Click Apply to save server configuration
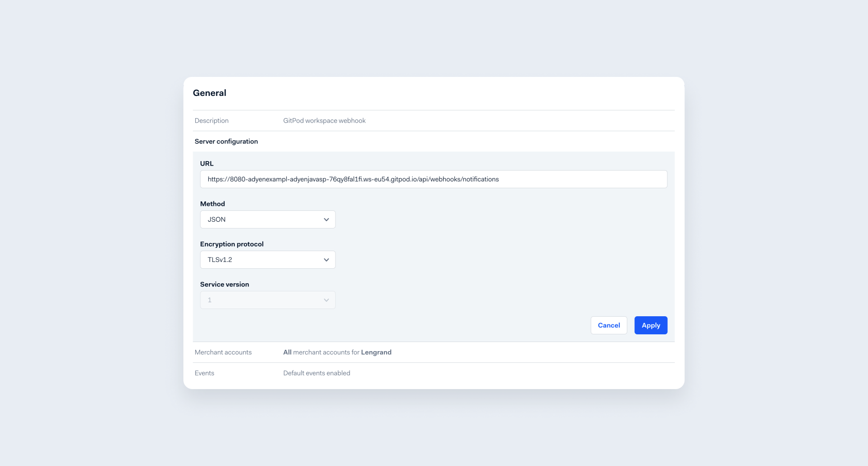Screen dimensions: 868x466 click(x=651, y=325)
